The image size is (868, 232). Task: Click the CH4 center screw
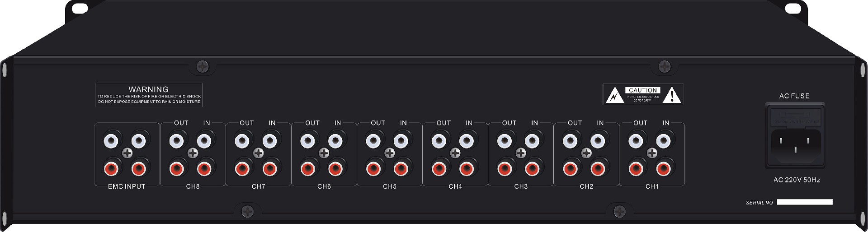click(455, 153)
